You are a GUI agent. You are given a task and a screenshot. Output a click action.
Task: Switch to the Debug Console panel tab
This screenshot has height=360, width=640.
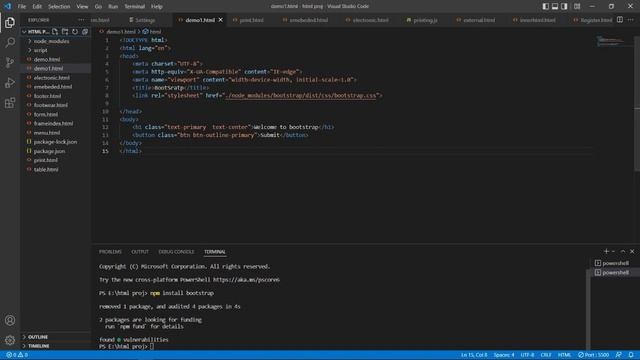[x=176, y=252]
